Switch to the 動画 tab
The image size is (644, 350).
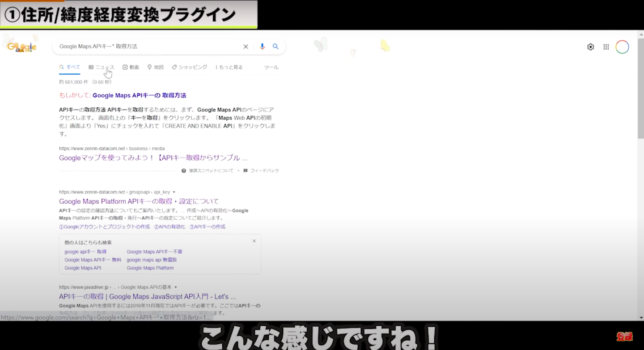coord(131,67)
